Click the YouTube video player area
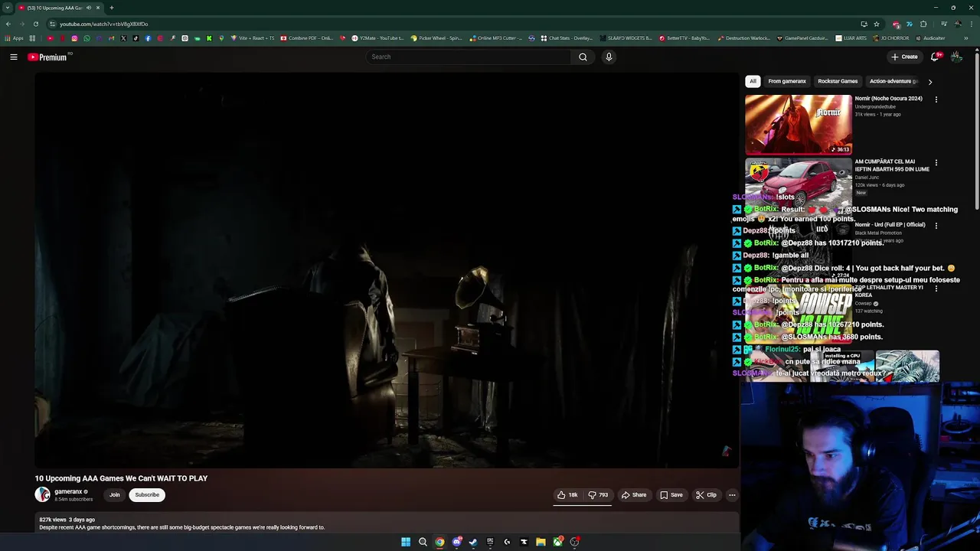980x551 pixels. (387, 270)
